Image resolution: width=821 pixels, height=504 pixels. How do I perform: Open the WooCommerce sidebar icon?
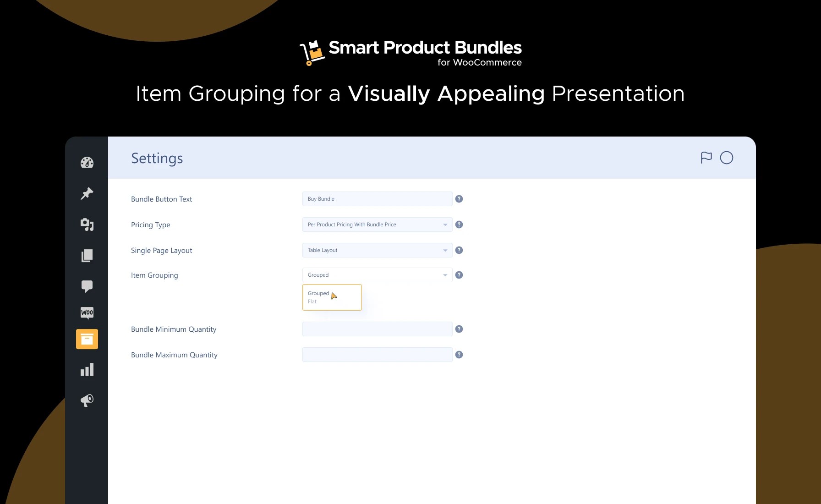click(87, 312)
